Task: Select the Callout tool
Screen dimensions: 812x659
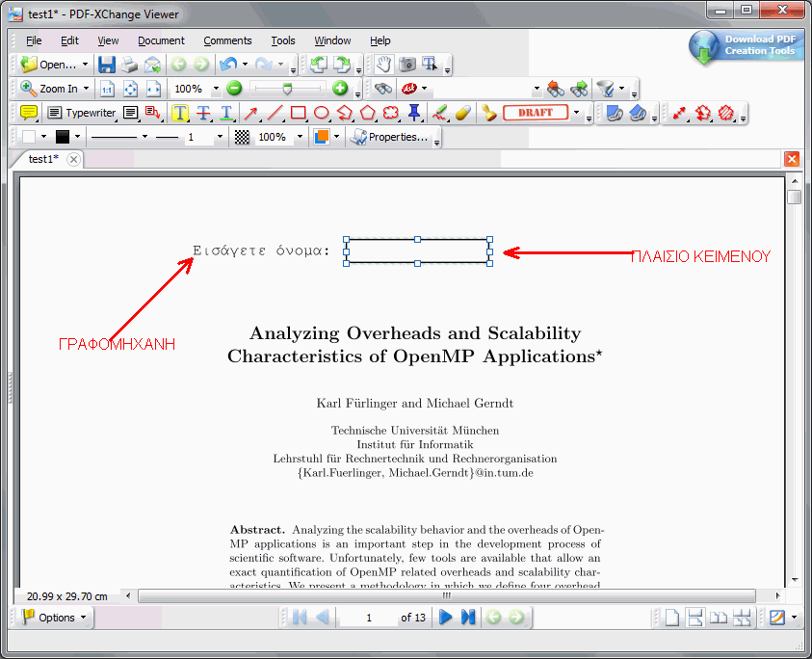Action: (153, 113)
